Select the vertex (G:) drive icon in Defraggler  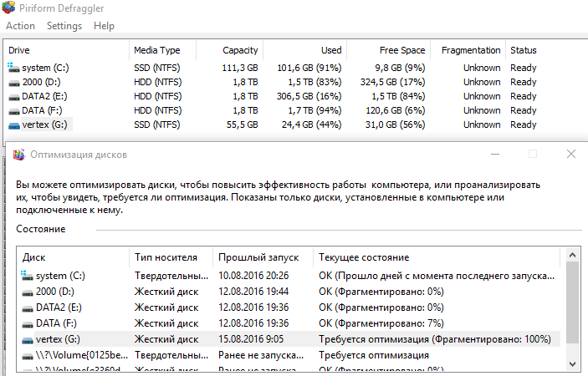[x=14, y=124]
